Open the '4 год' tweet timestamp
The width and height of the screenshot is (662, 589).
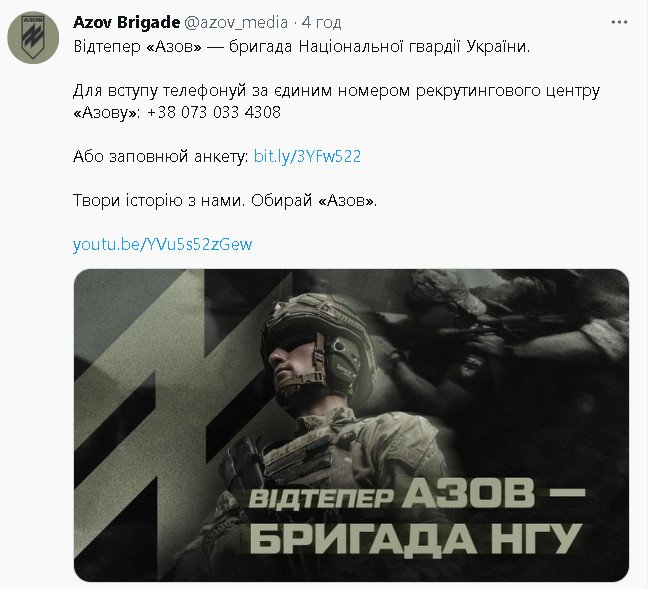[x=321, y=23]
